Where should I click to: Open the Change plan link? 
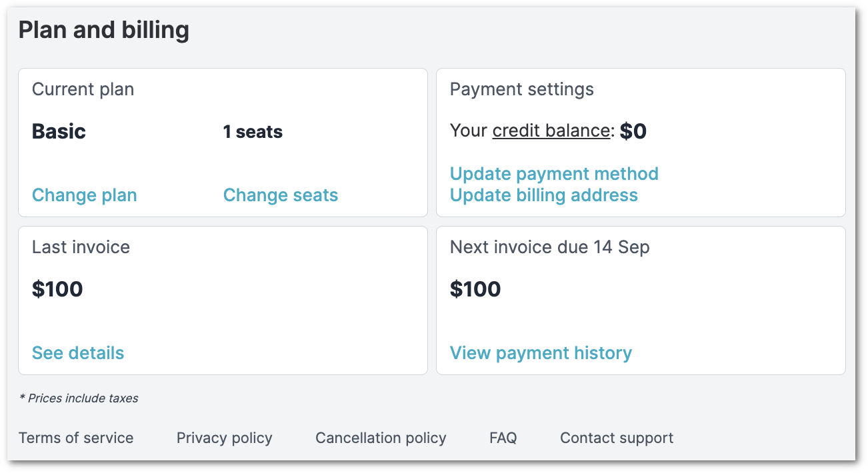pyautogui.click(x=85, y=195)
